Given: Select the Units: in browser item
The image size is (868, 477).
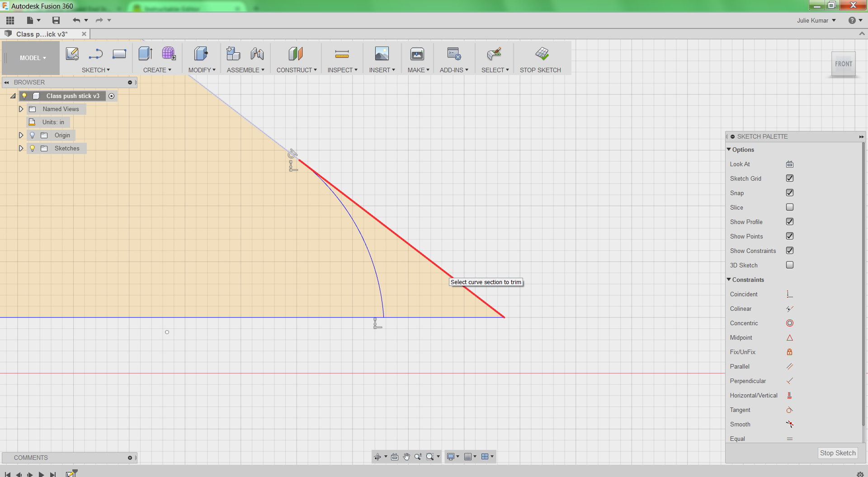Looking at the screenshot, I should coord(49,122).
